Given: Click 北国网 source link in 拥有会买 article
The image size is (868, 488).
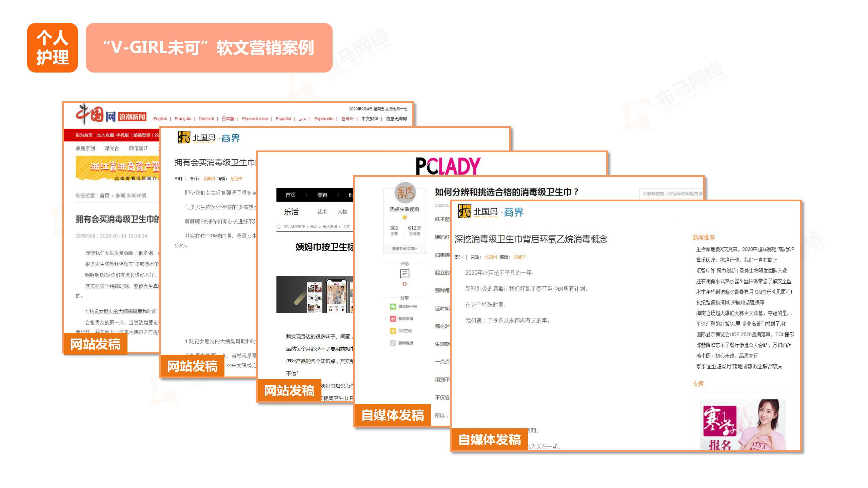Looking at the screenshot, I should (x=209, y=179).
